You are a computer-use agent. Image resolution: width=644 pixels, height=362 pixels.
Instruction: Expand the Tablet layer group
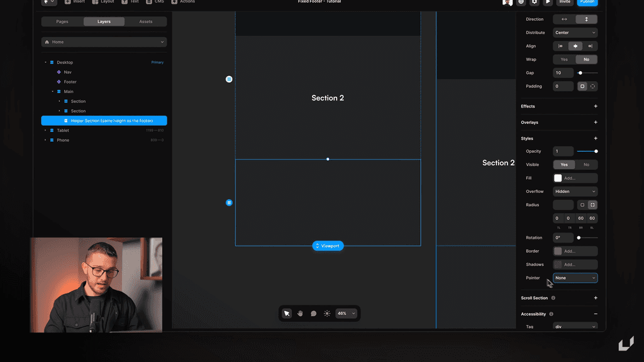44,130
